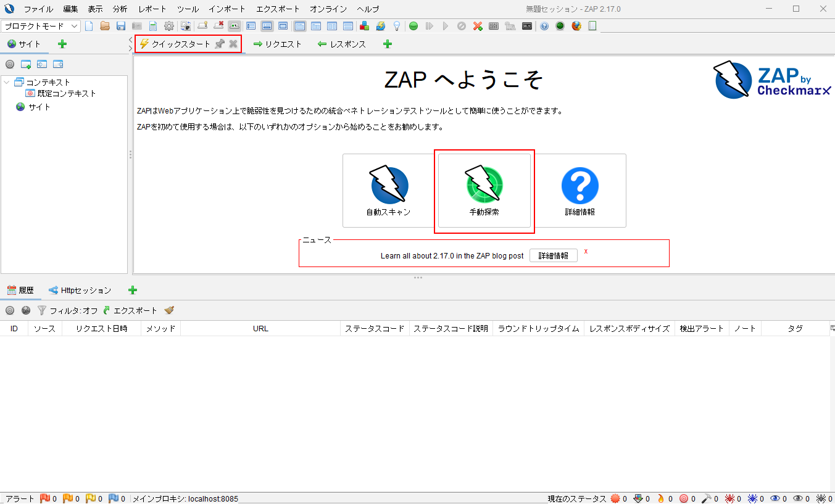Click the Persist Session floppy disk icon
Image resolution: width=835 pixels, height=504 pixels.
tap(121, 26)
